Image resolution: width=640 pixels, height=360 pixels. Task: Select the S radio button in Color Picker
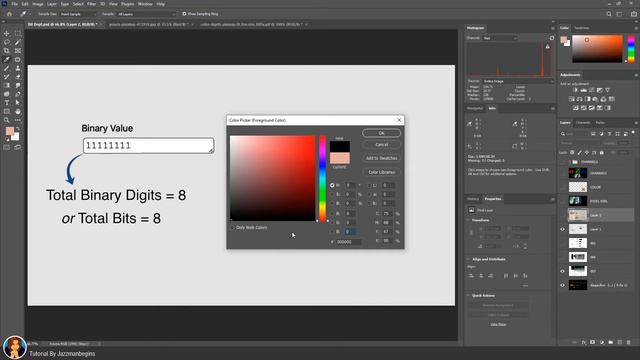[x=332, y=194]
